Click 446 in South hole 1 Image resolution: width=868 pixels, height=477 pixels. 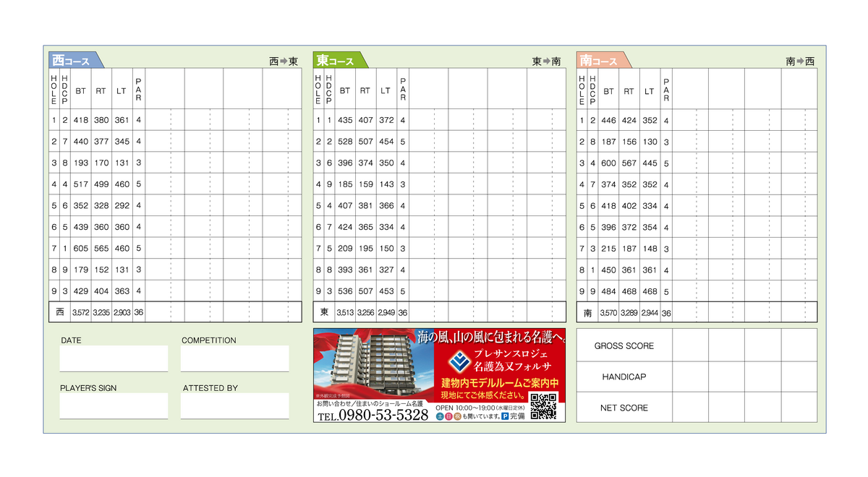609,121
